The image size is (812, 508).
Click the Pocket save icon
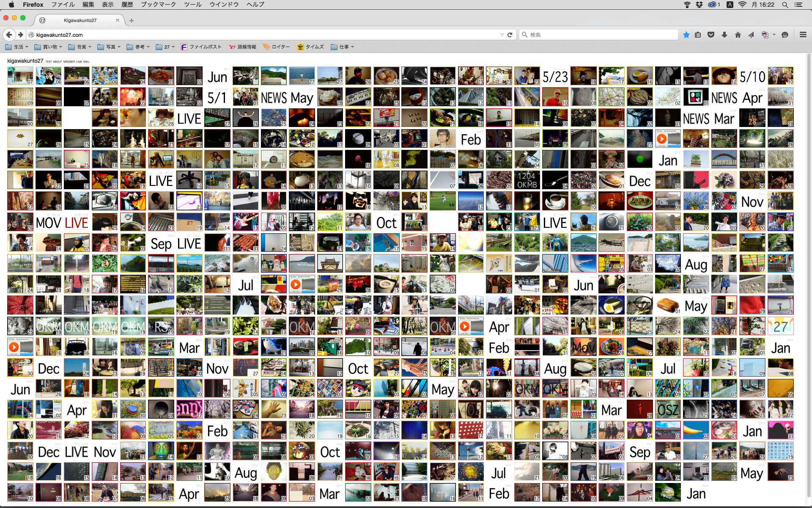click(x=711, y=35)
